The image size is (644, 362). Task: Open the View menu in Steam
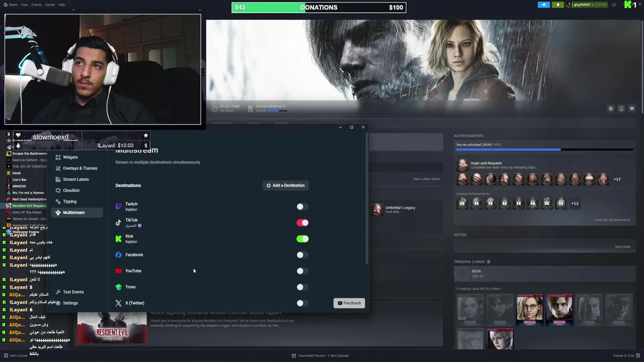pyautogui.click(x=24, y=5)
